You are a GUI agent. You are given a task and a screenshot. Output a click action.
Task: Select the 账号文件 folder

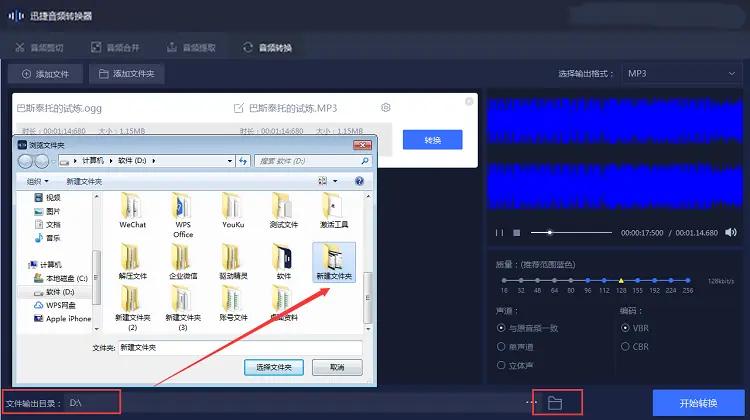pyautogui.click(x=233, y=304)
